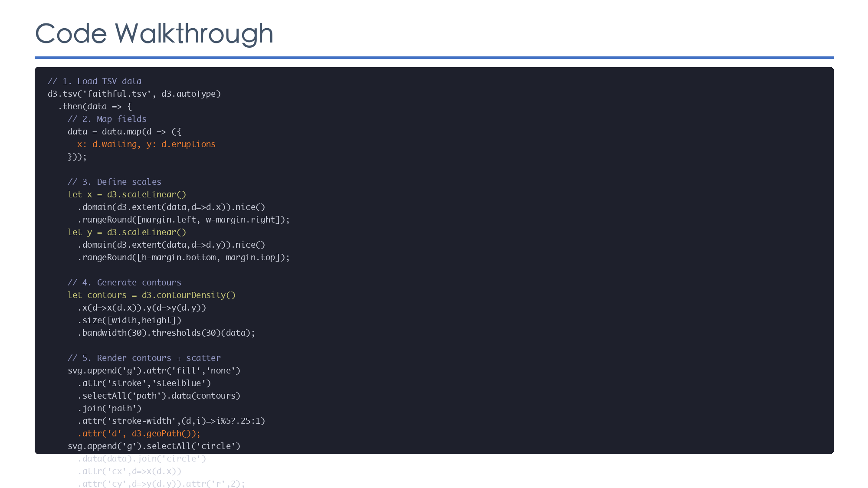Click "svg.append('g').selectAll('circle')"
Screen dimensions: 868x488
click(154, 446)
